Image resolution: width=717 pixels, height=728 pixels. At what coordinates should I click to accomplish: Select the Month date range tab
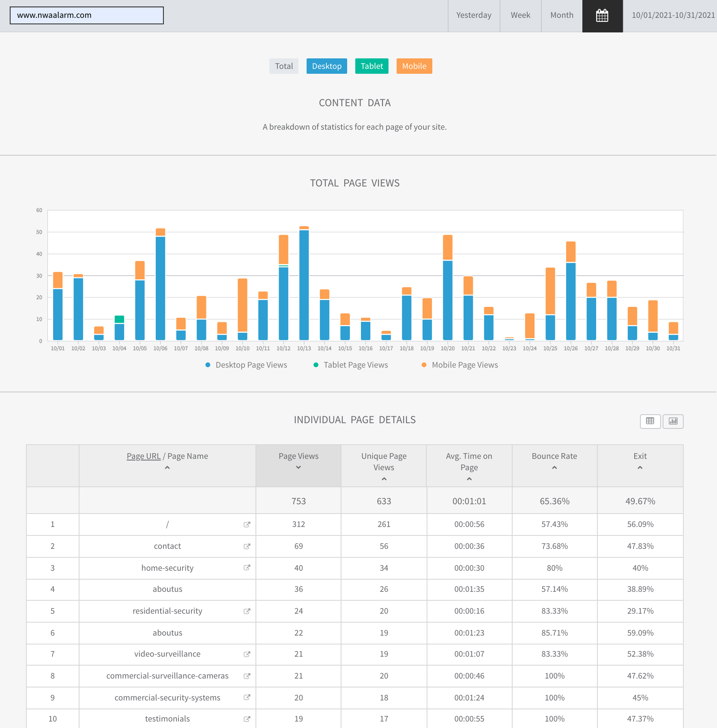(562, 15)
